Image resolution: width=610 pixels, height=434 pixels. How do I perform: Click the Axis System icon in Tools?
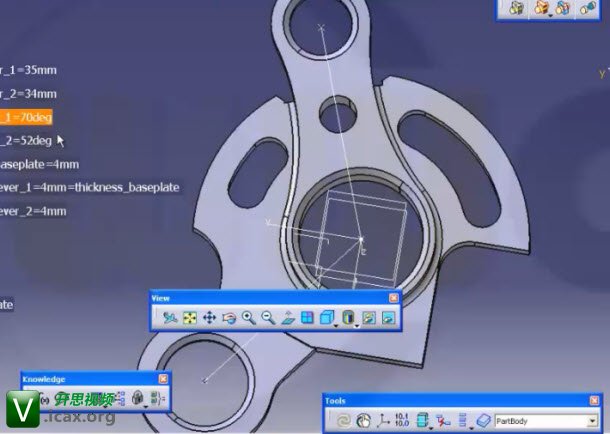click(383, 421)
